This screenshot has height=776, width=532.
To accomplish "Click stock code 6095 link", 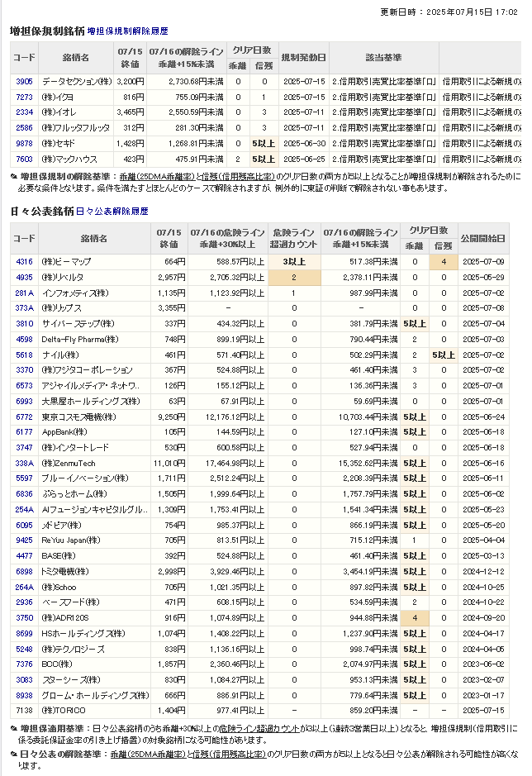I will coord(24,525).
